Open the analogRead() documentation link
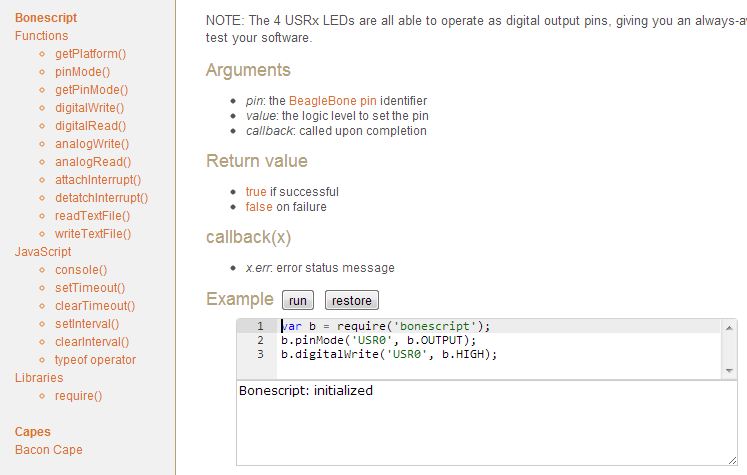 (92, 162)
